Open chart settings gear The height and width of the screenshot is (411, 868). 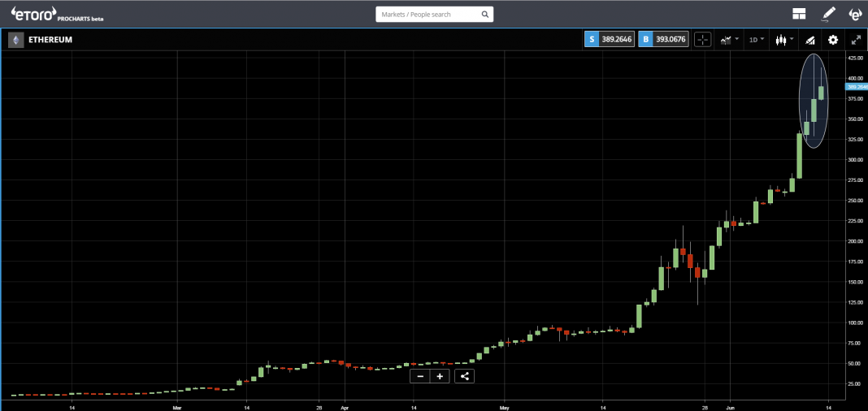pyautogui.click(x=833, y=40)
